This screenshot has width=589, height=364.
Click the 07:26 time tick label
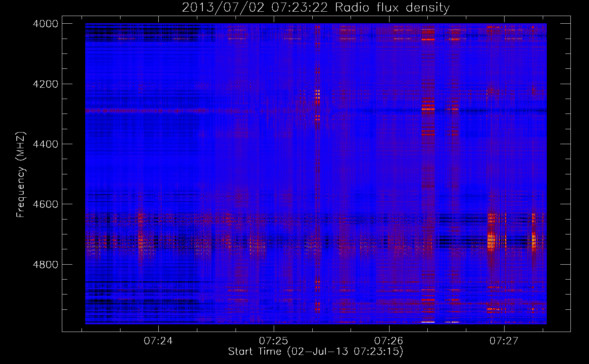coord(389,341)
